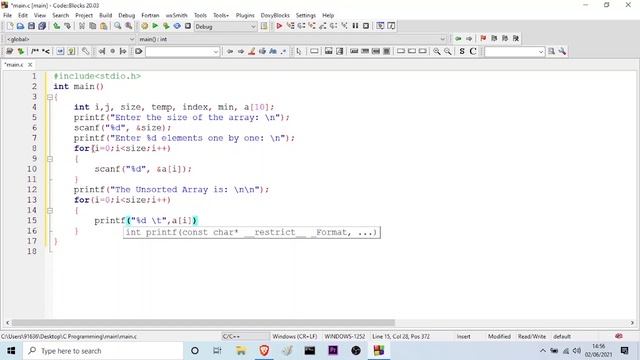Copy selected text
The width and height of the screenshot is (640, 360).
point(93,26)
